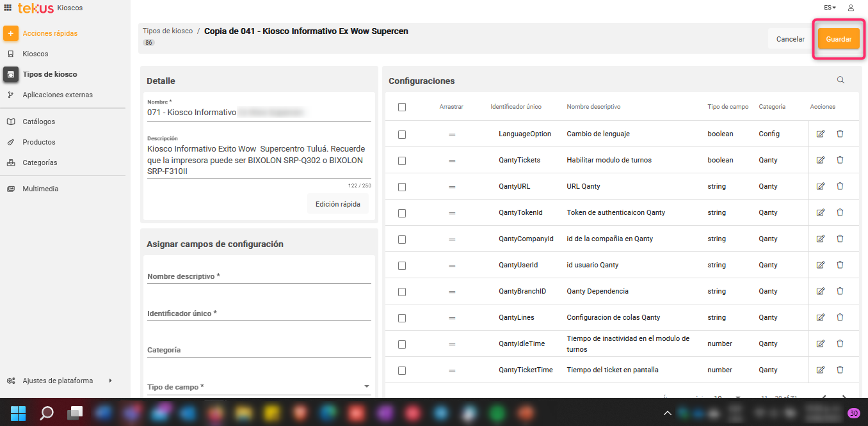Select the QantyLines row checkbox
This screenshot has width=868, height=426.
[402, 318]
